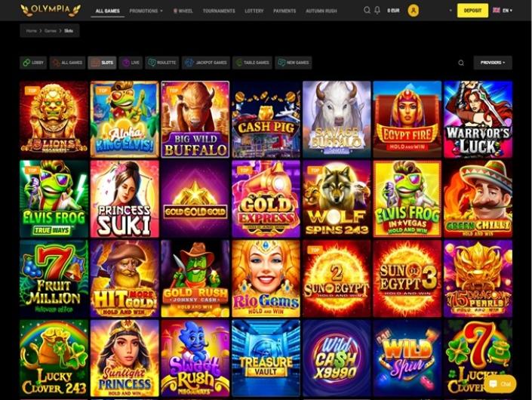
Task: Switch to the Roulette category tab
Action: tap(162, 63)
